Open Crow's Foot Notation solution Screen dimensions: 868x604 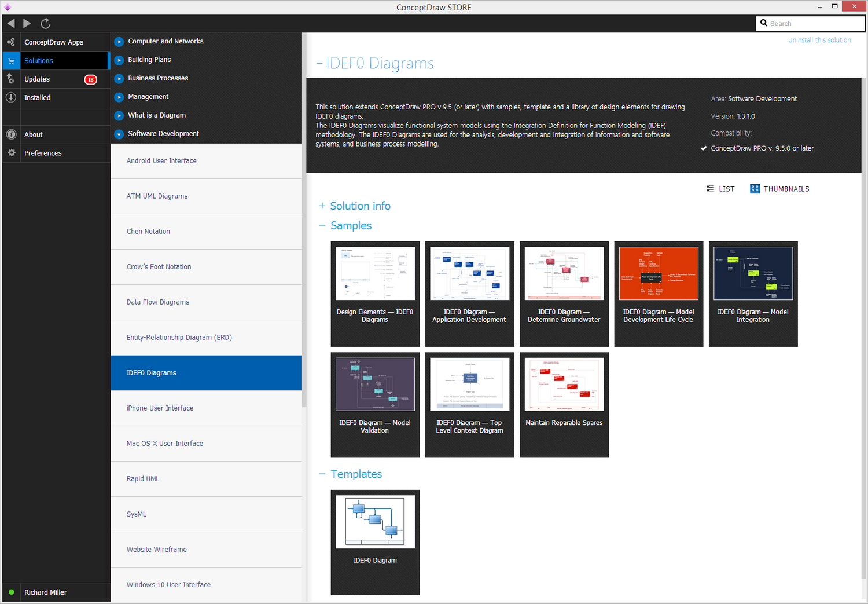tap(207, 267)
